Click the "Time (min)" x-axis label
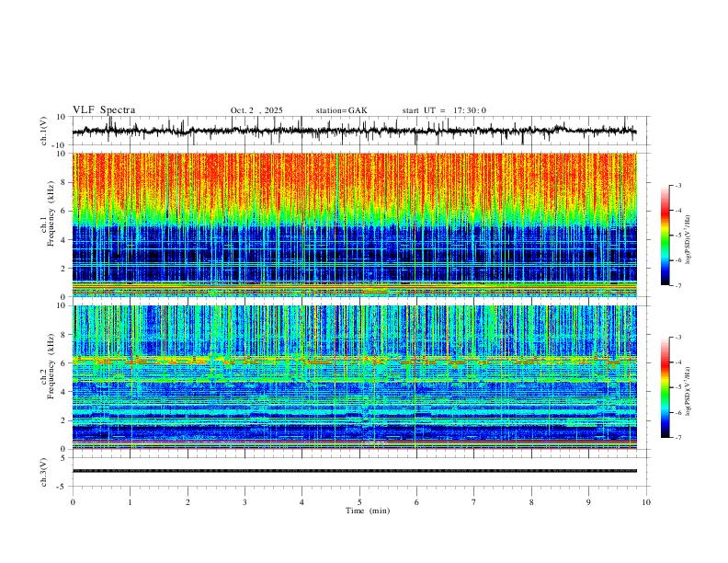728x563 pixels. click(368, 511)
